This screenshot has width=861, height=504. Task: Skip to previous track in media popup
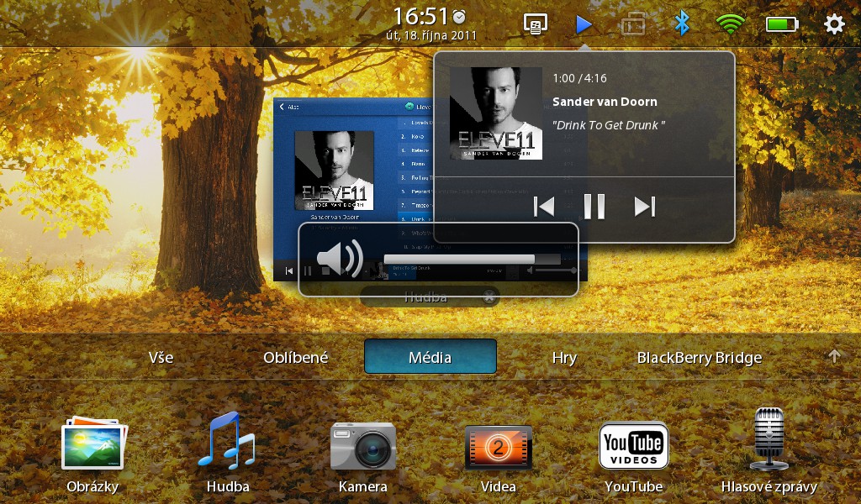[x=544, y=207]
